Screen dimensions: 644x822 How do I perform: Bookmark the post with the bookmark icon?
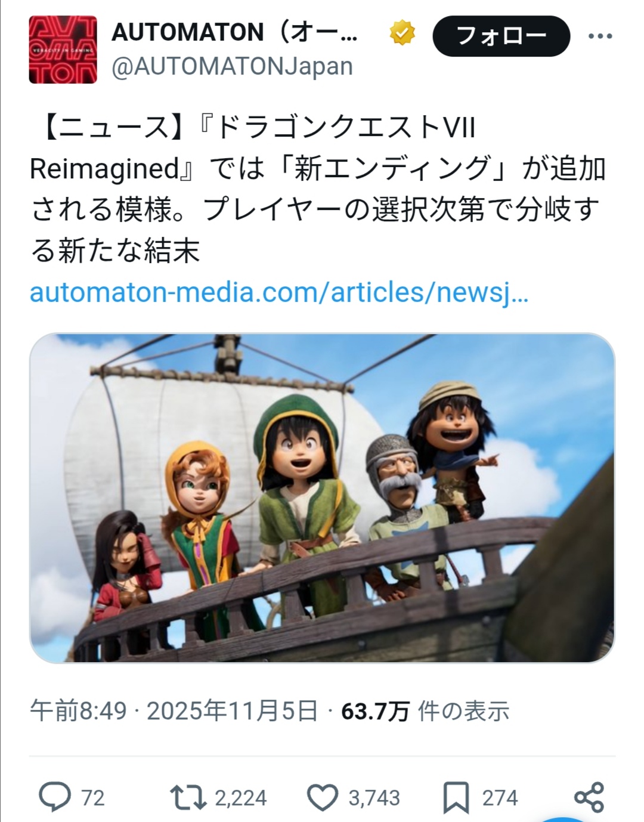point(456,798)
